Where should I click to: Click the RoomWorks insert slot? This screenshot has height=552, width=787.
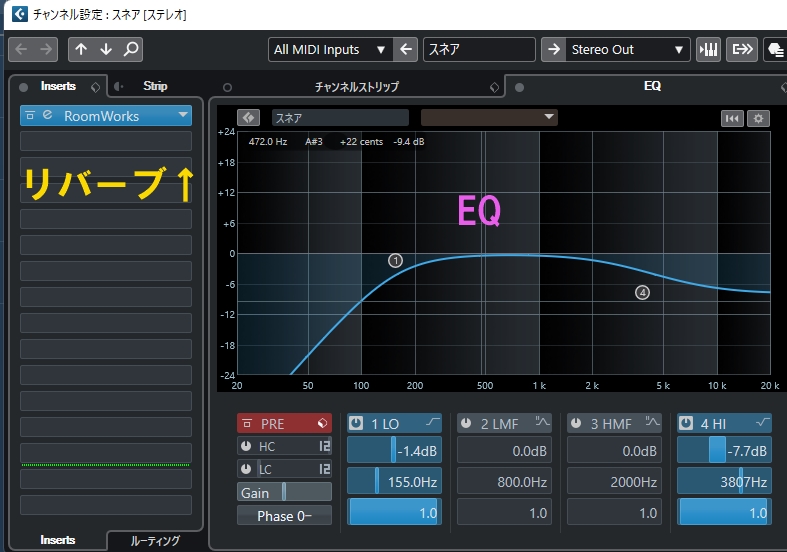pos(106,115)
